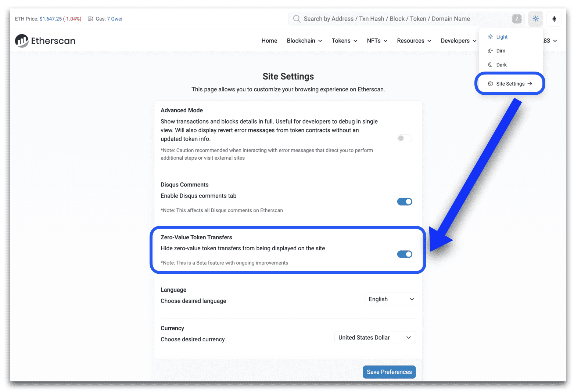Focus the address search input field
The width and height of the screenshot is (574, 392).
[406, 19]
